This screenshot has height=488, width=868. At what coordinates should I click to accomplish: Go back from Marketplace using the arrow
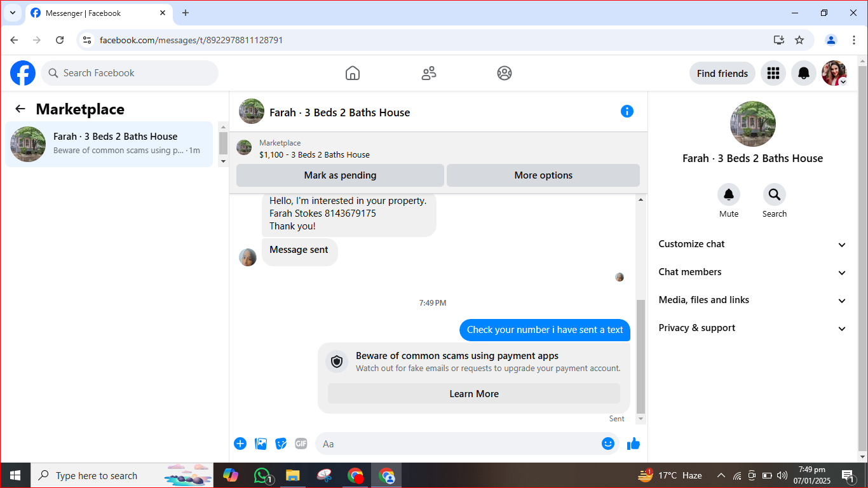click(20, 109)
